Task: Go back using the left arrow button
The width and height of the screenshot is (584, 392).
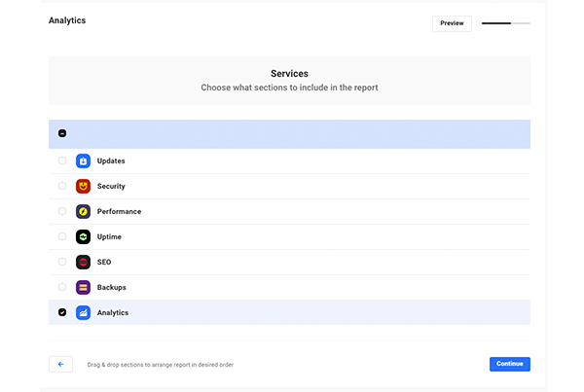Action: coord(60,364)
